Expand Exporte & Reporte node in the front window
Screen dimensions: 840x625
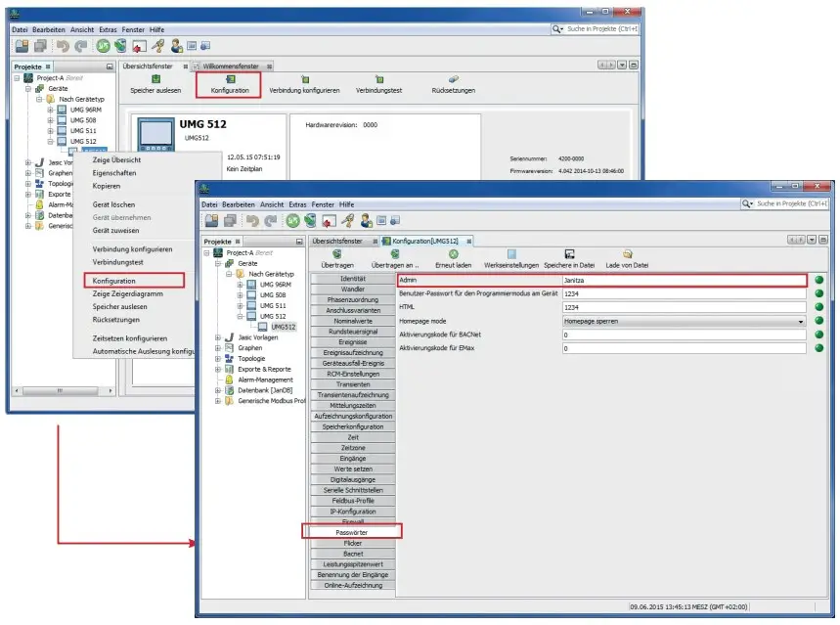pos(218,370)
